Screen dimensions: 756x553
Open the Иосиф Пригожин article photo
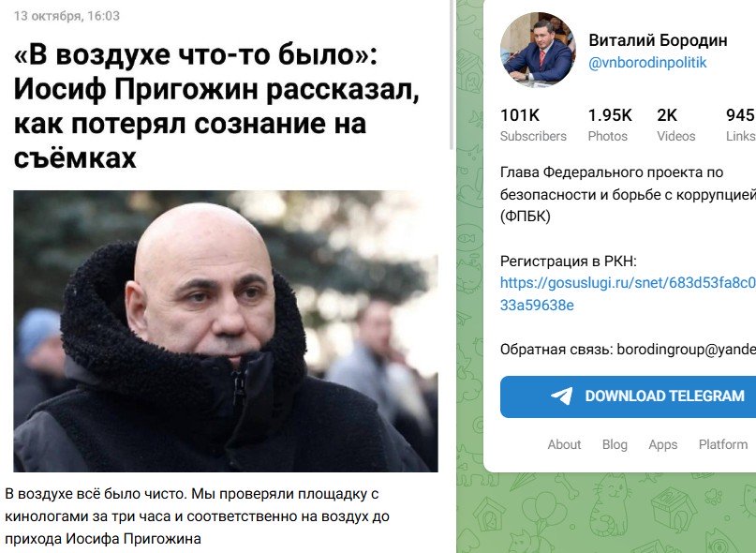click(x=226, y=331)
